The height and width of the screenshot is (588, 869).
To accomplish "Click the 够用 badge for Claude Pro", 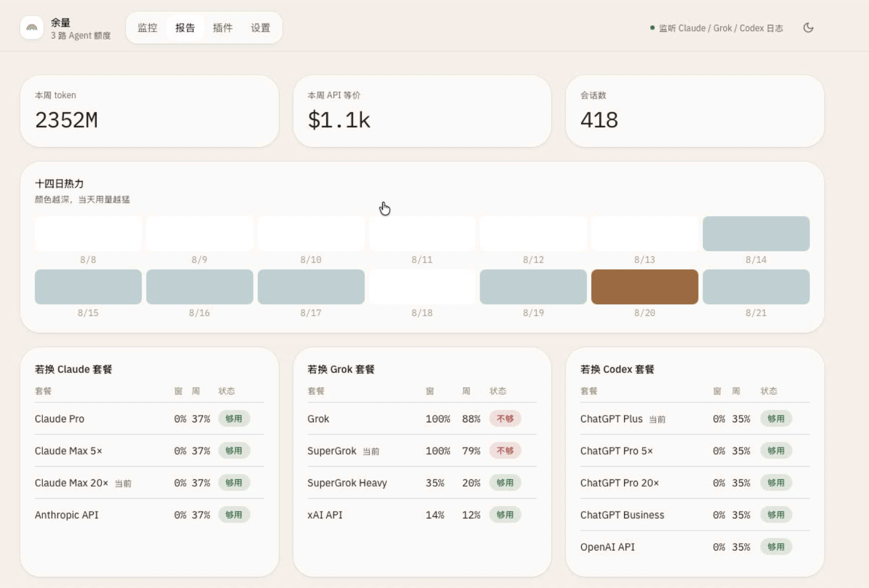I will (234, 419).
